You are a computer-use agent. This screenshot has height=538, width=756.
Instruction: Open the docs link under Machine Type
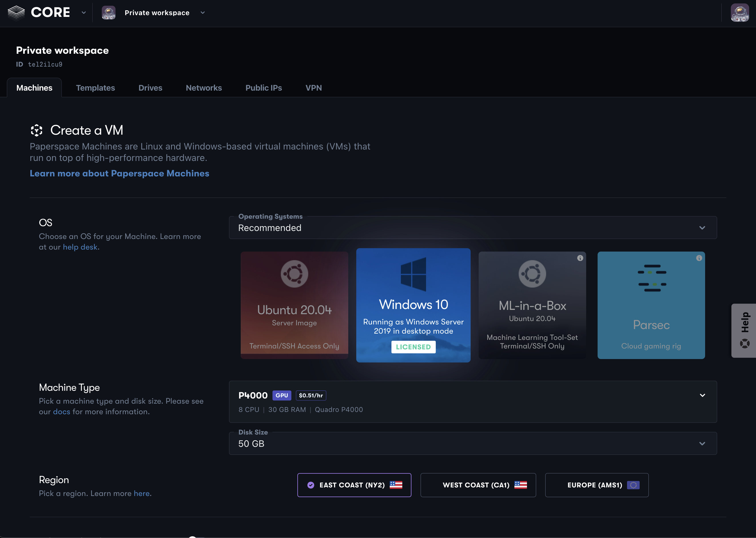click(62, 412)
